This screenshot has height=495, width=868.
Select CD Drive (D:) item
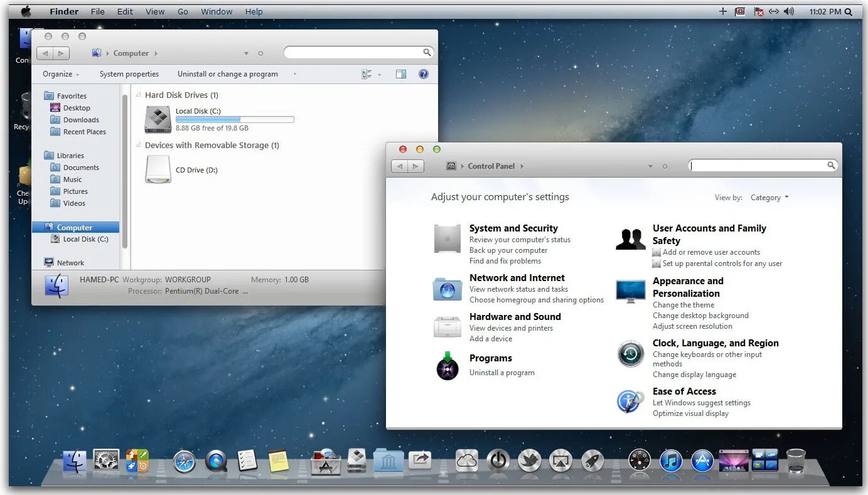point(182,170)
